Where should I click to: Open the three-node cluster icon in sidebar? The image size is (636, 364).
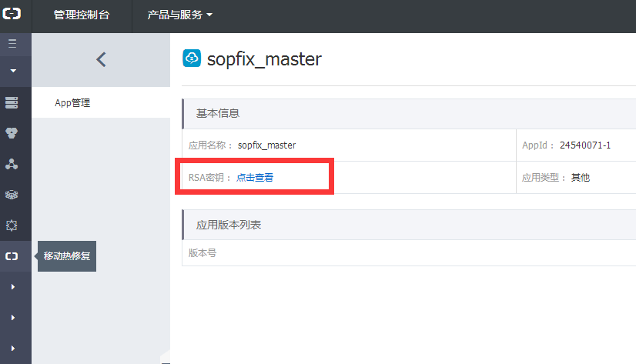tap(12, 164)
